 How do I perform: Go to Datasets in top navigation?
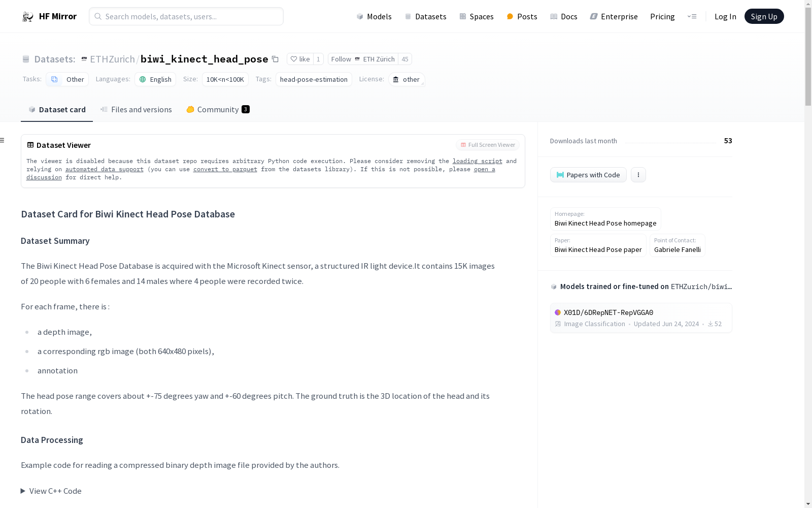[x=425, y=16]
